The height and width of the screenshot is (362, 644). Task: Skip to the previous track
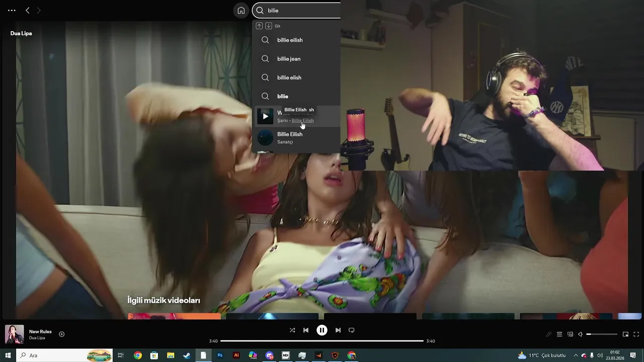(306, 330)
